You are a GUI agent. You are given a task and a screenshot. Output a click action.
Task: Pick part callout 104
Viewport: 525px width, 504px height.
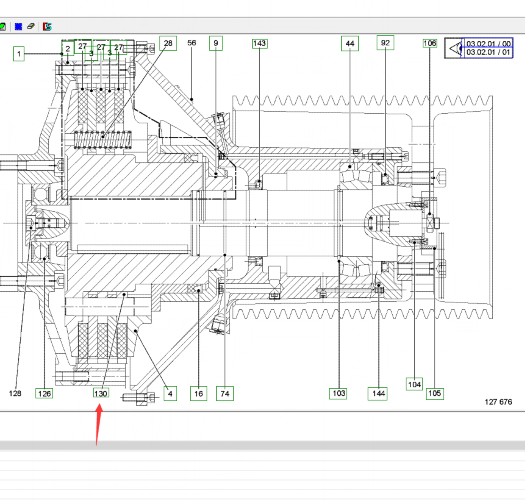[415, 384]
